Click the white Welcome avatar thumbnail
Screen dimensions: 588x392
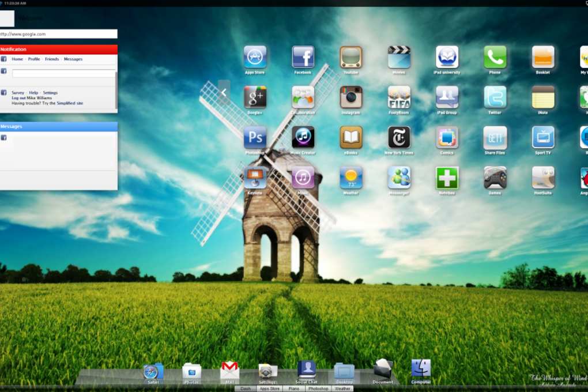point(7,18)
